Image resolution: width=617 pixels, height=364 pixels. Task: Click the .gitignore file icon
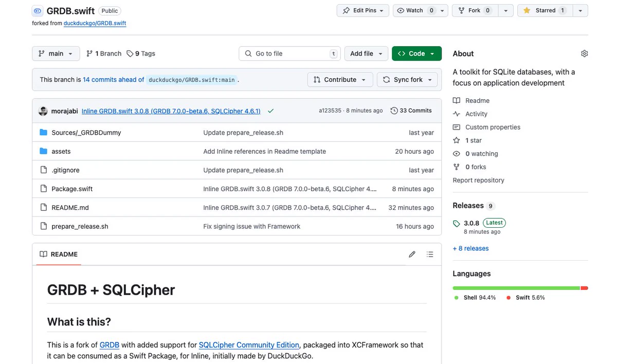pyautogui.click(x=44, y=170)
